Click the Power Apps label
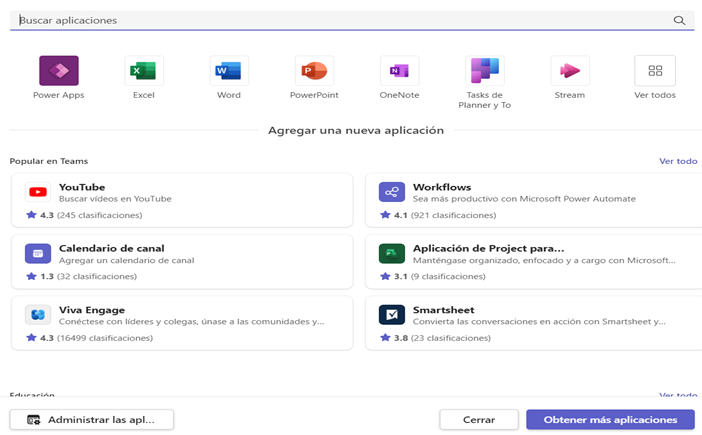This screenshot has width=702, height=435. tap(59, 95)
